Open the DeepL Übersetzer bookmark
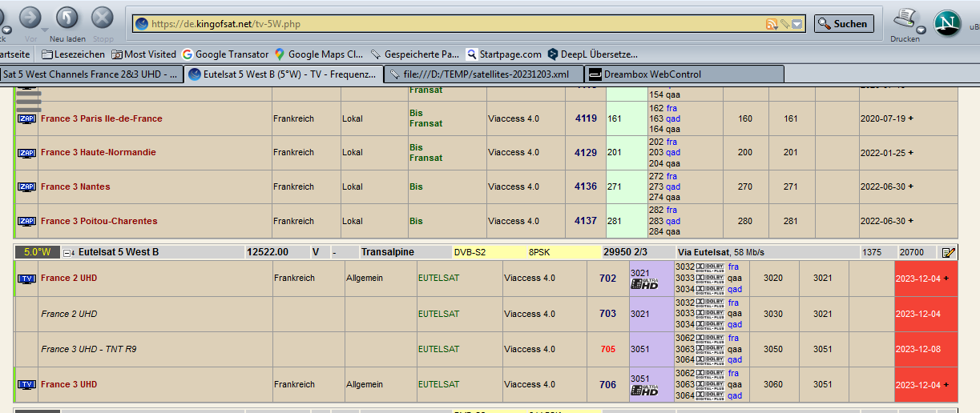 (592, 54)
